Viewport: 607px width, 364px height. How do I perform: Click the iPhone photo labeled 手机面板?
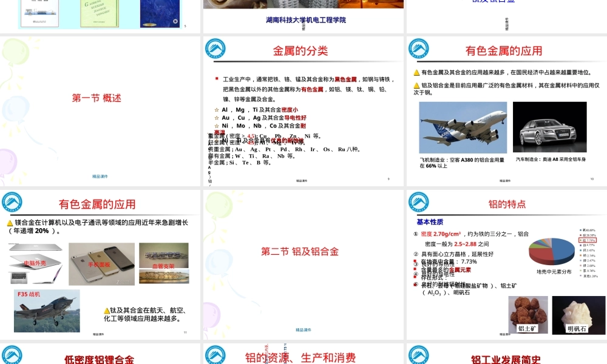pos(102,264)
